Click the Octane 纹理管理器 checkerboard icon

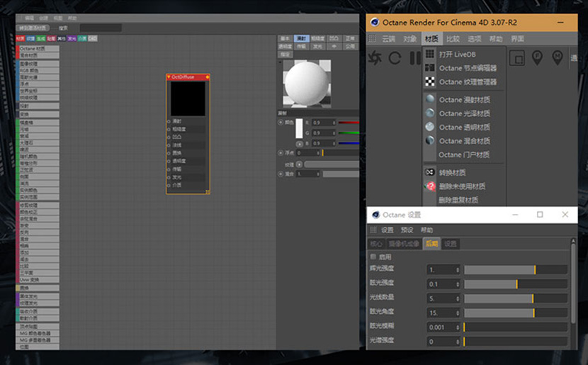pos(430,82)
